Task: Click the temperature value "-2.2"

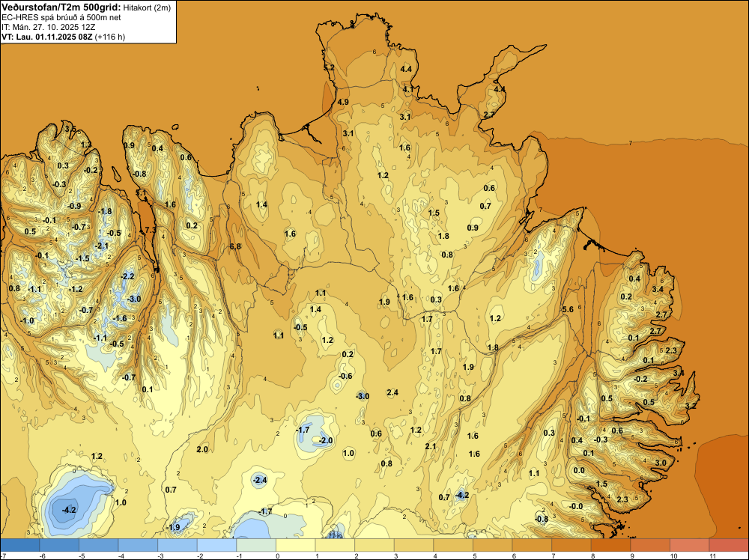Action: 127,276
